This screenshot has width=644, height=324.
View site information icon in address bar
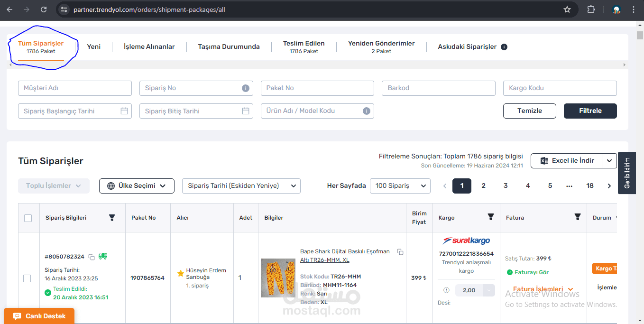coord(64,9)
